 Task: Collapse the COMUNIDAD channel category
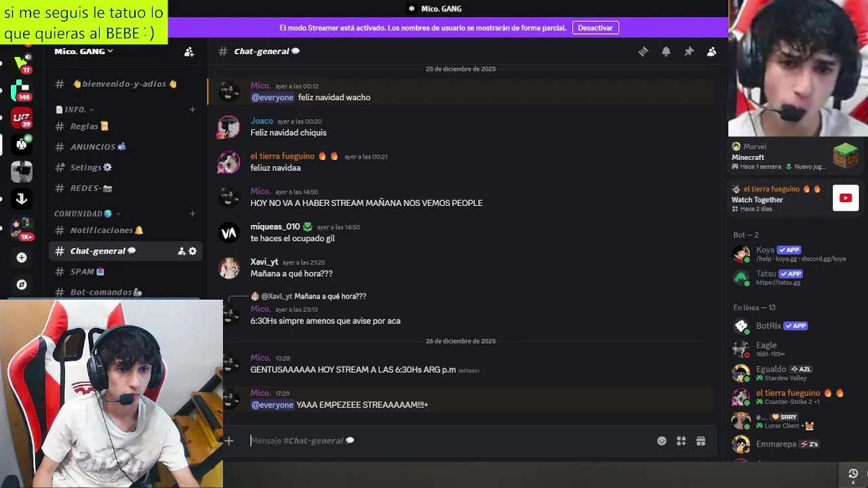point(87,213)
